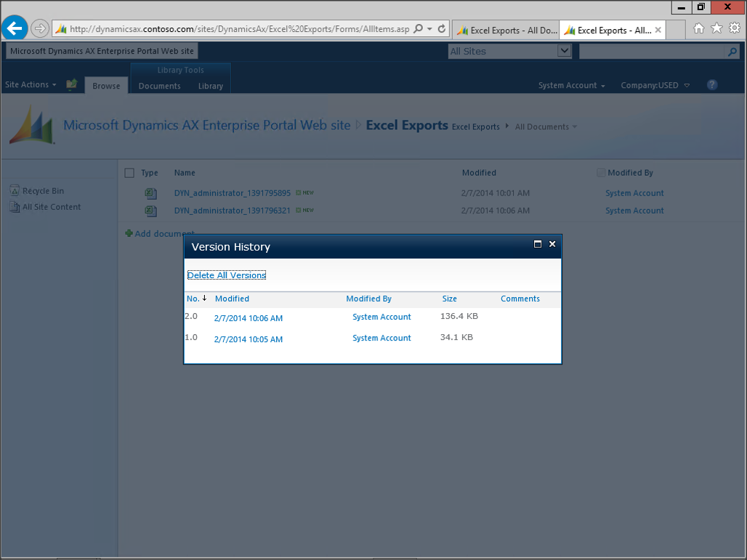Expand the System Account user menu
The width and height of the screenshot is (747, 560).
click(x=571, y=86)
